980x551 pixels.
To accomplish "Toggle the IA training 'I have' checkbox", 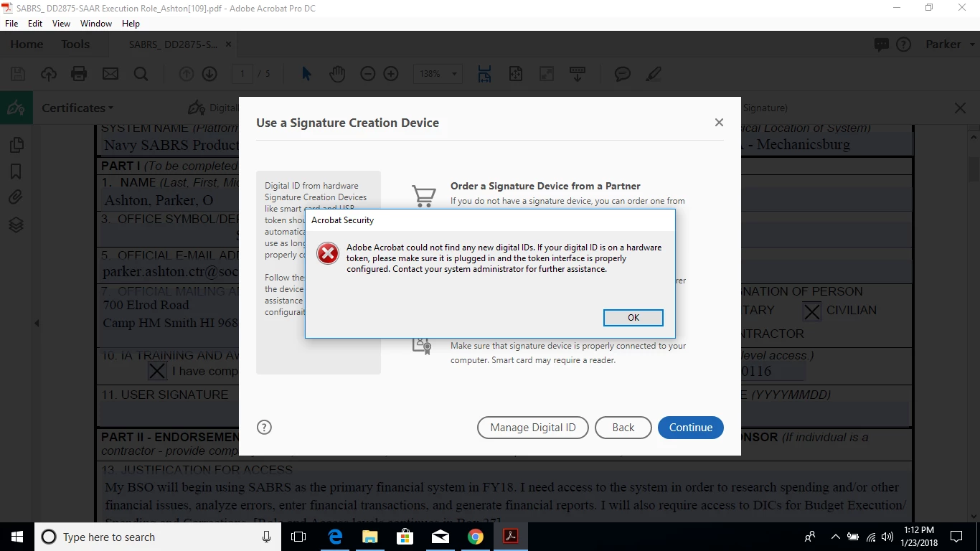I will tap(157, 371).
